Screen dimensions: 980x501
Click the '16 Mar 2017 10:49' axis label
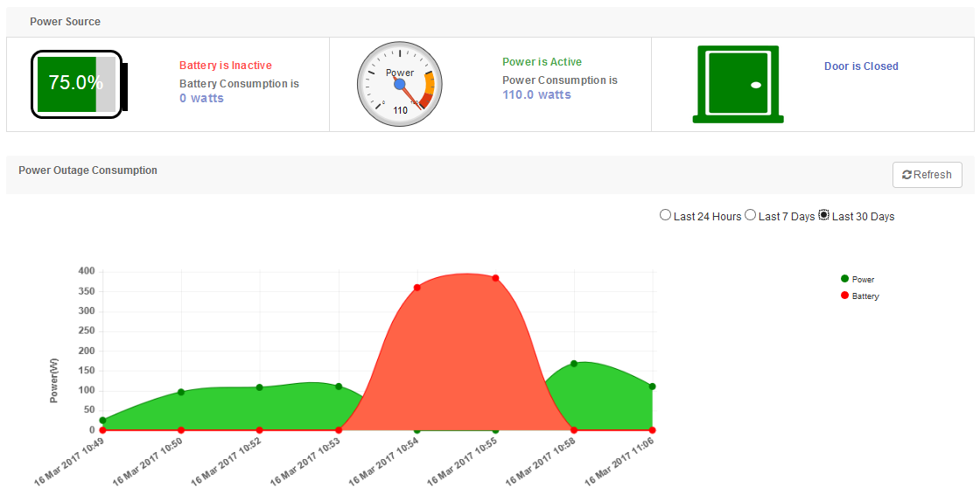click(69, 462)
